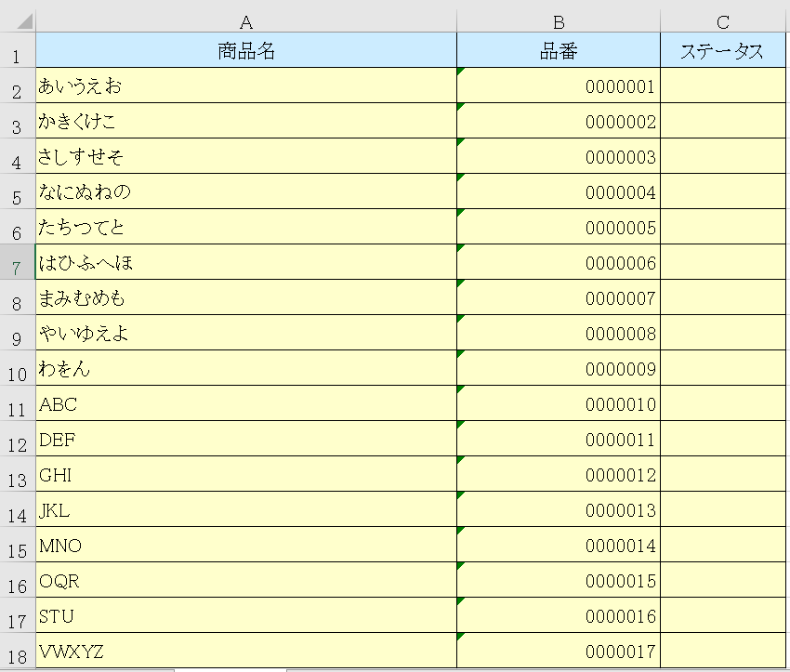
Task: Select the cell containing あいうえお
Action: 244,86
